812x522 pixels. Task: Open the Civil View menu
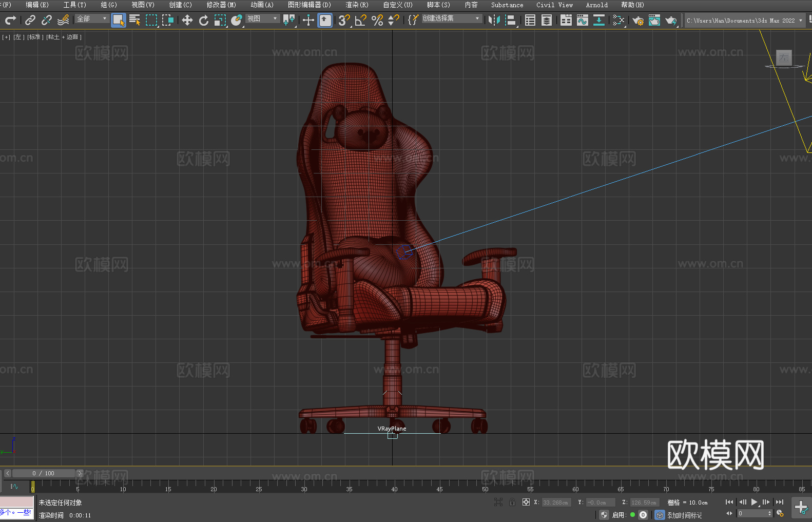pos(554,5)
